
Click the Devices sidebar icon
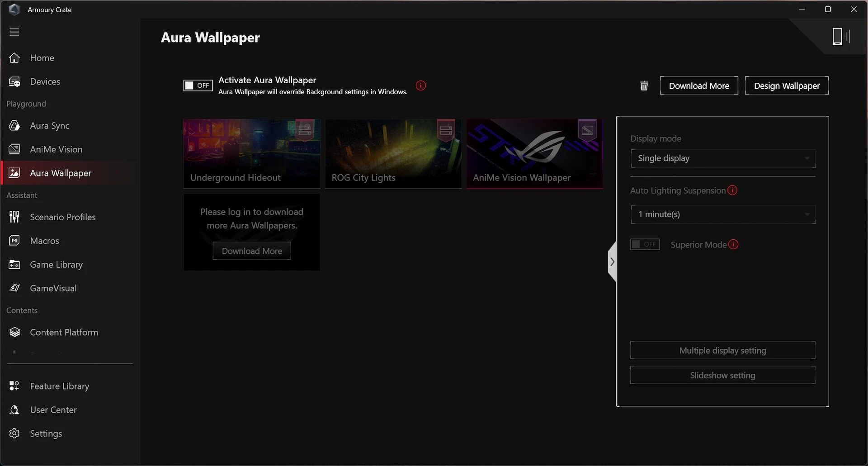(14, 82)
